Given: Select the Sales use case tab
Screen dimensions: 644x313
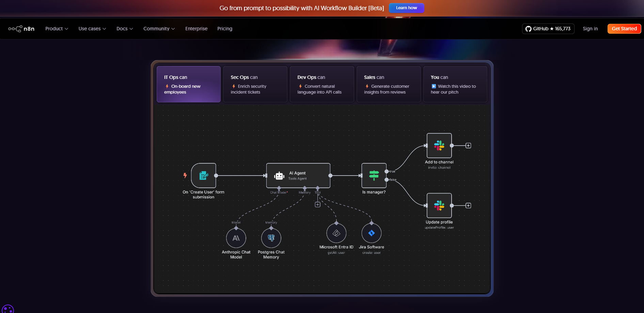Looking at the screenshot, I should 388,84.
